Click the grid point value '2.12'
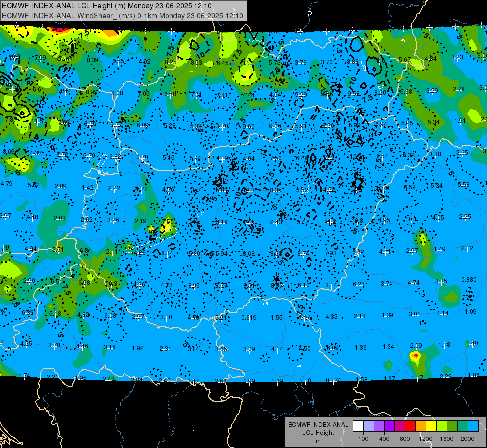Viewport: 487px width, 448px height. pyautogui.click(x=467, y=248)
